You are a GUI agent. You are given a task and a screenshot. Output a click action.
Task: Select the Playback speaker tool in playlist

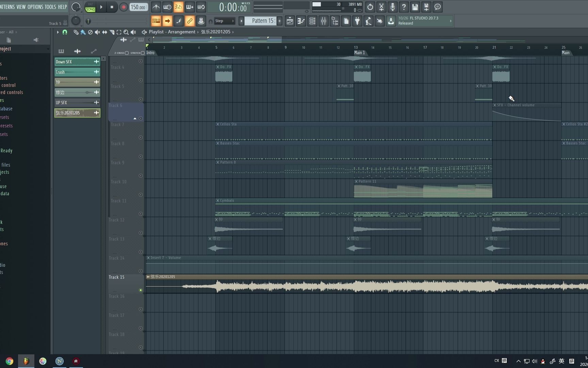coord(133,32)
